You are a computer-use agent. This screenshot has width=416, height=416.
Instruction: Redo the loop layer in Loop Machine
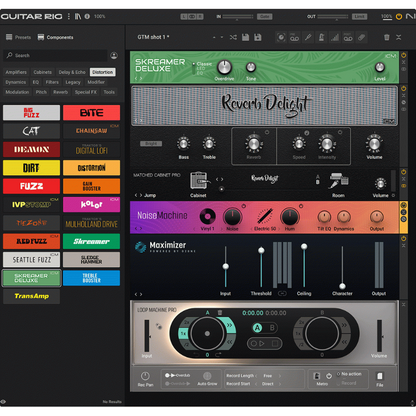[x=218, y=355]
